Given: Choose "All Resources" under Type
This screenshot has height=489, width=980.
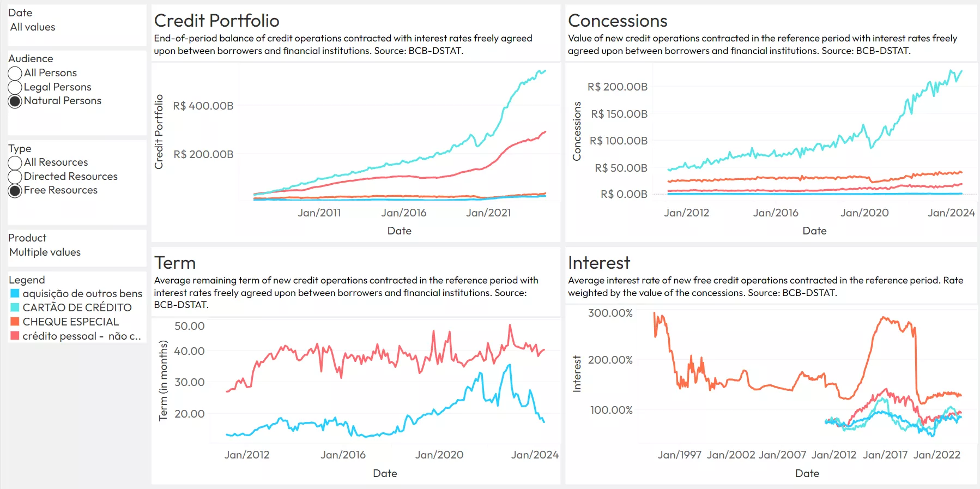Looking at the screenshot, I should click(x=15, y=162).
